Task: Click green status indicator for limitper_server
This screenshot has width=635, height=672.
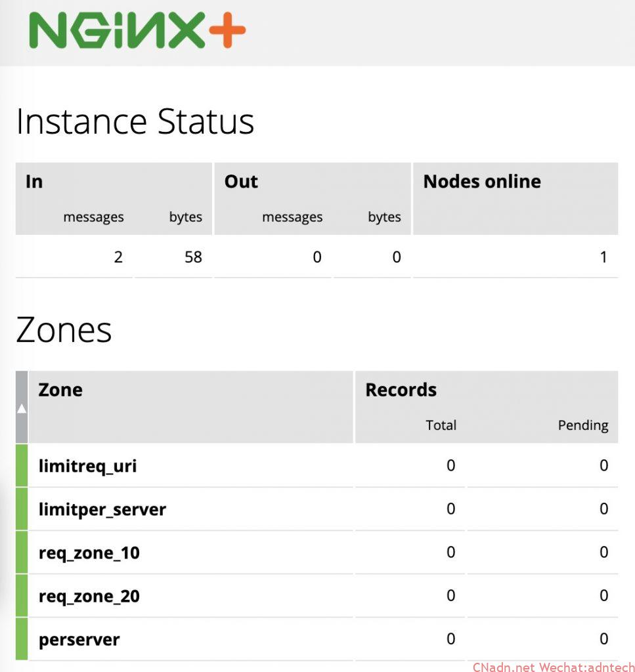Action: click(22, 509)
